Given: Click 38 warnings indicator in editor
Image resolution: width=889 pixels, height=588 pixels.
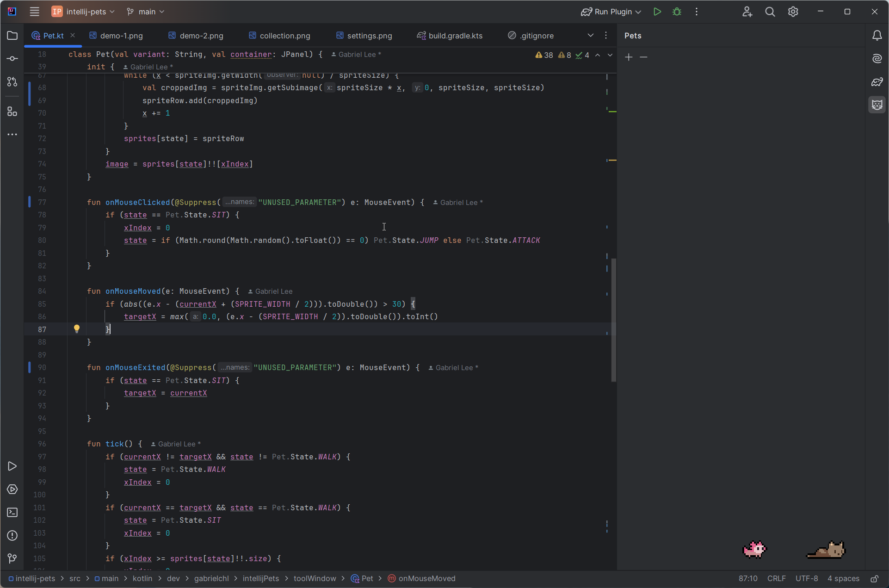Looking at the screenshot, I should pos(544,55).
